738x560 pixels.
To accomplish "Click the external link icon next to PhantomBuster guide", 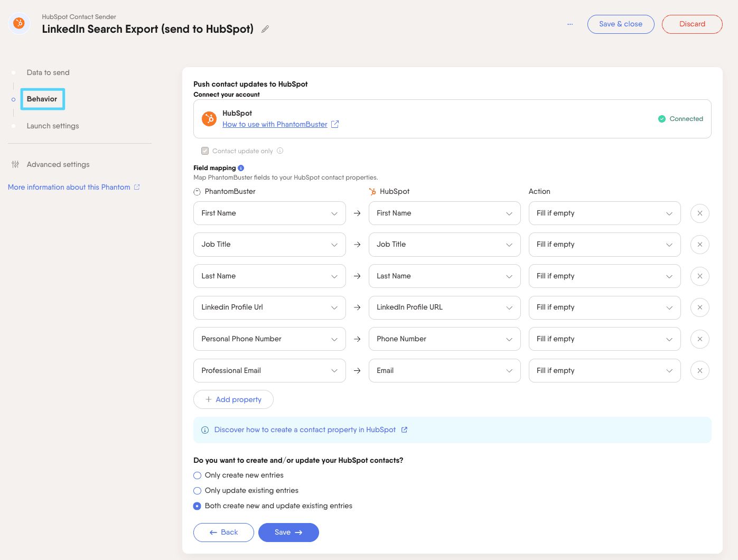I will click(x=335, y=124).
